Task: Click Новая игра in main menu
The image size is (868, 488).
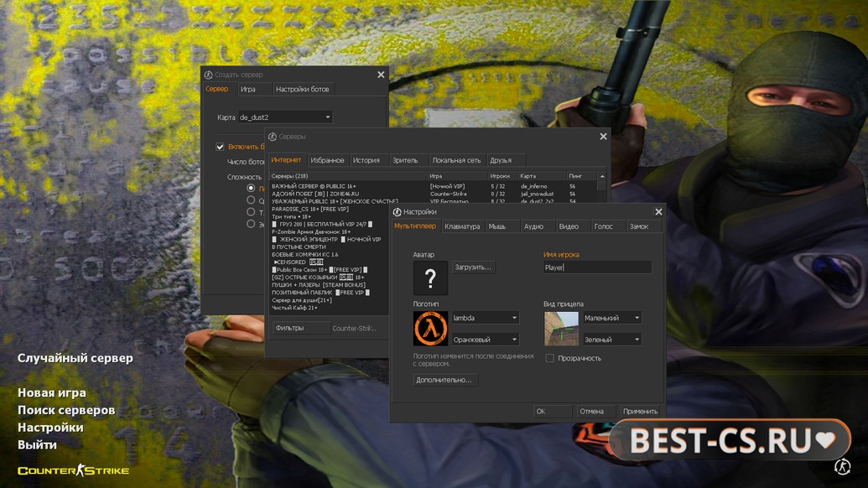Action: coord(52,393)
